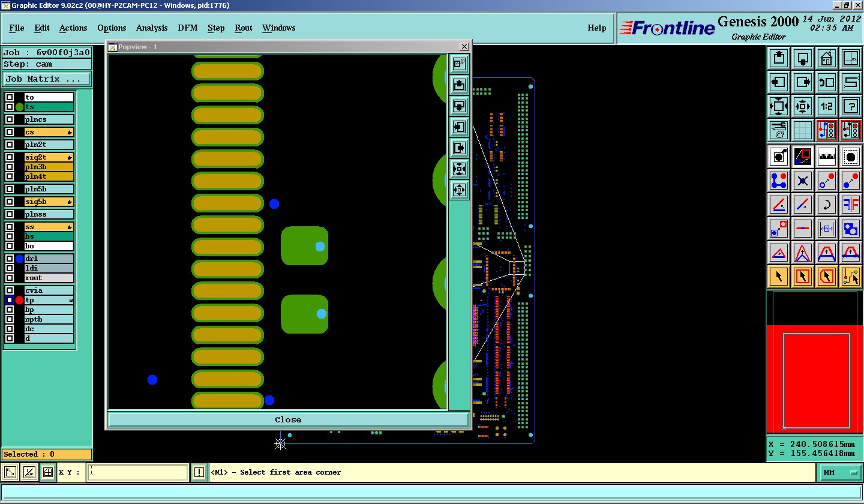The image size is (864, 504).
Task: Toggle checkbox for the drl layer
Action: (x=10, y=259)
